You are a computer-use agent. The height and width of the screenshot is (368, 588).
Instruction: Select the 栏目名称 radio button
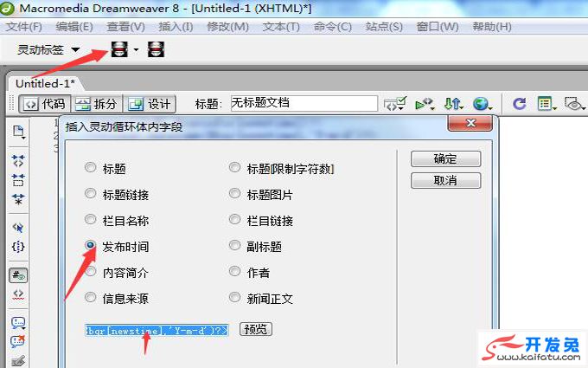pyautogui.click(x=90, y=219)
